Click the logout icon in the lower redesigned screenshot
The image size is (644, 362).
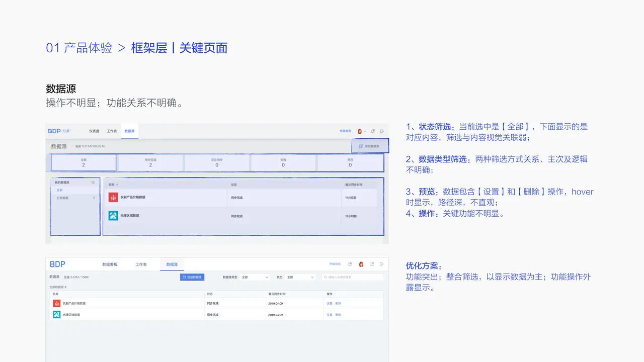click(382, 264)
